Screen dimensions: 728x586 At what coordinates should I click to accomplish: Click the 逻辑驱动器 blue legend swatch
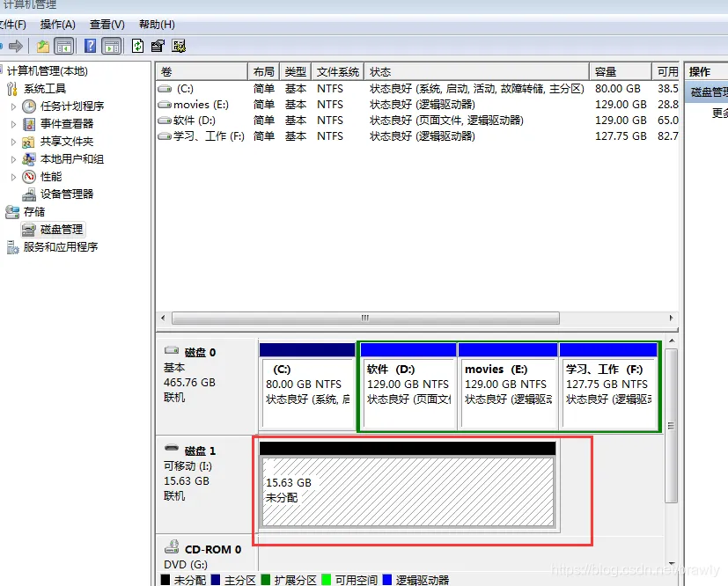[386, 580]
